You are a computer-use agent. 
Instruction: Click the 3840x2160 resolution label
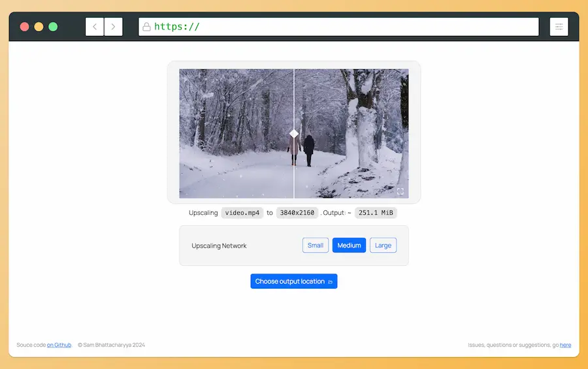point(297,213)
